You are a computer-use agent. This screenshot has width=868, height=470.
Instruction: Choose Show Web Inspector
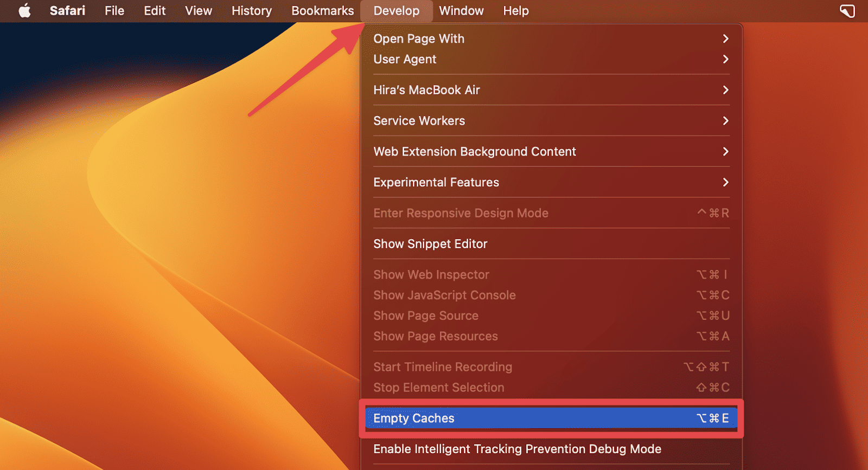pos(551,275)
